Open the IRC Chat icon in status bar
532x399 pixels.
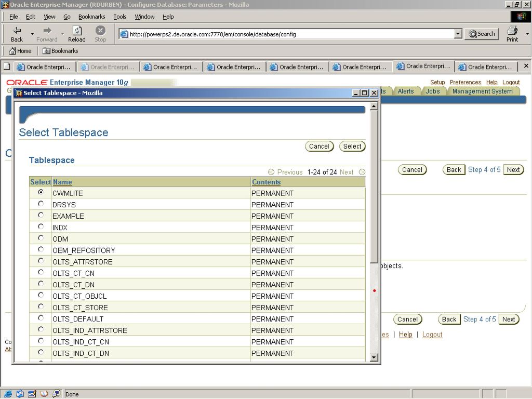(x=56, y=394)
